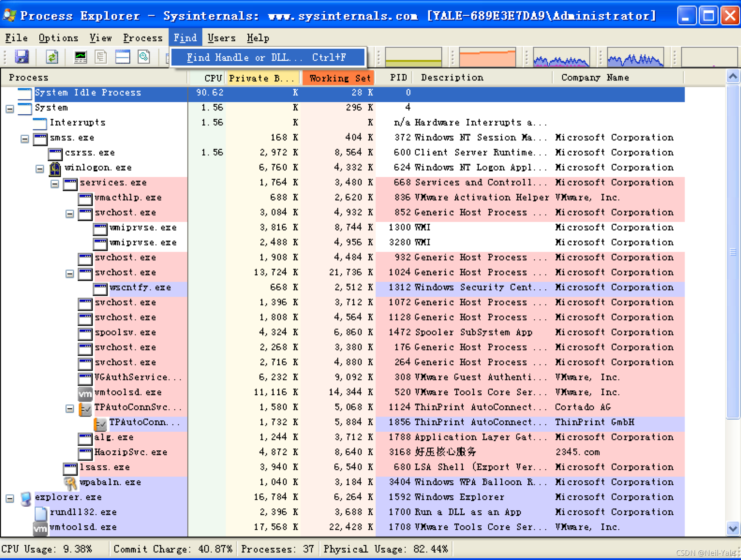Image resolution: width=741 pixels, height=560 pixels.
Task: Click the Refresh Now toolbar icon
Action: click(52, 57)
